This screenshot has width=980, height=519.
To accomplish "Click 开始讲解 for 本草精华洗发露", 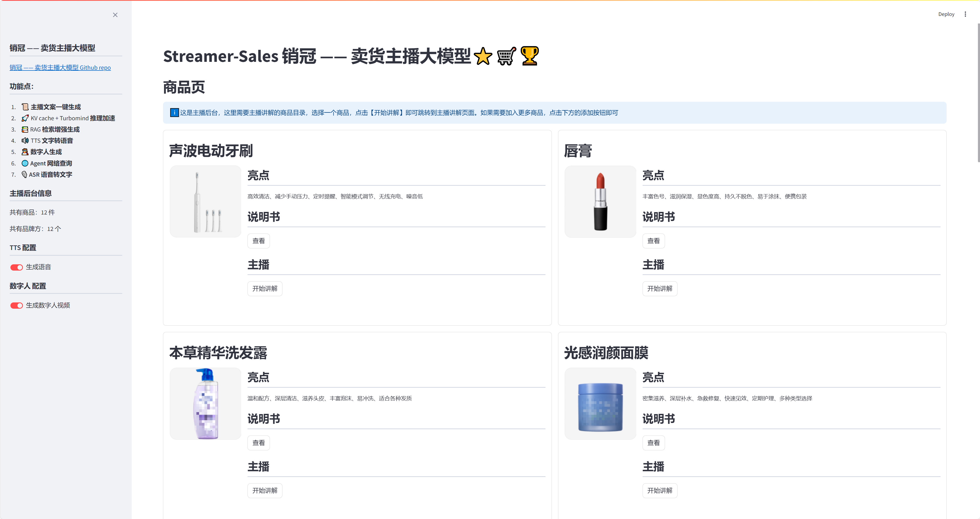I will tap(265, 491).
